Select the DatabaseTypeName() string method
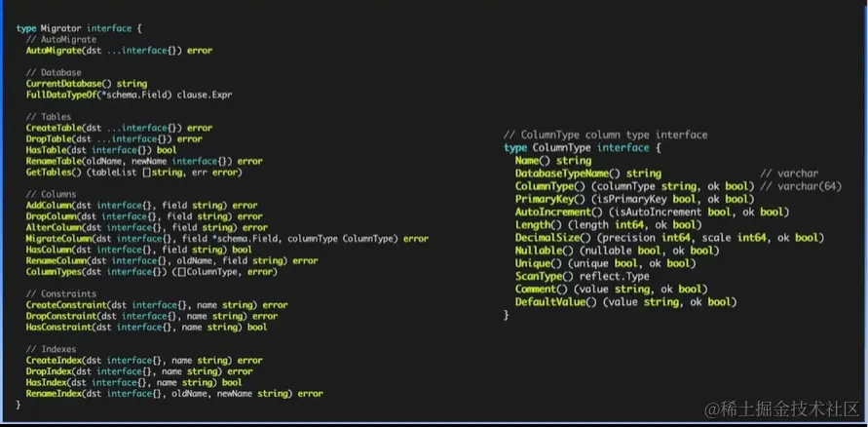 point(587,174)
